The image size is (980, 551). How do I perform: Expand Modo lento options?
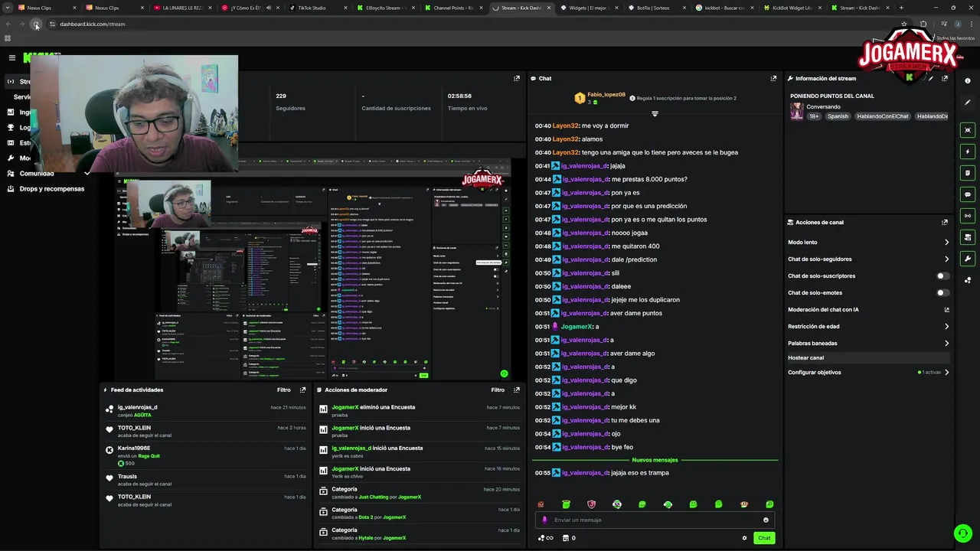(946, 242)
